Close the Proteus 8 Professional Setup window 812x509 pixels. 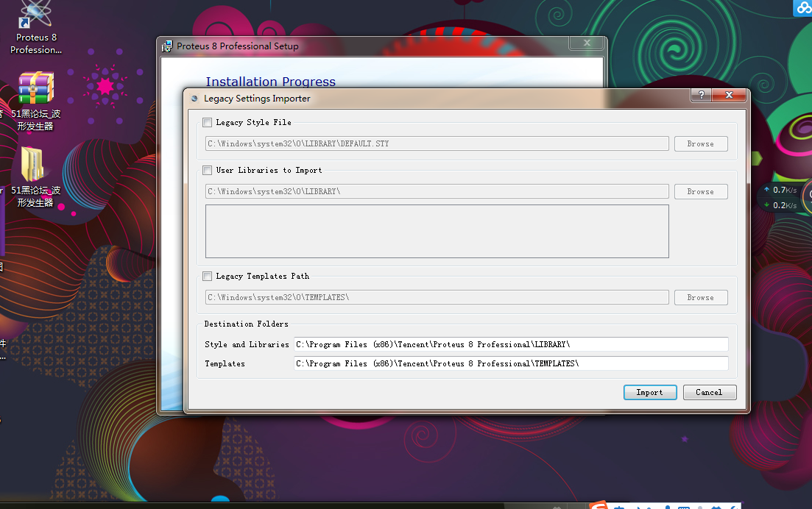coord(587,43)
